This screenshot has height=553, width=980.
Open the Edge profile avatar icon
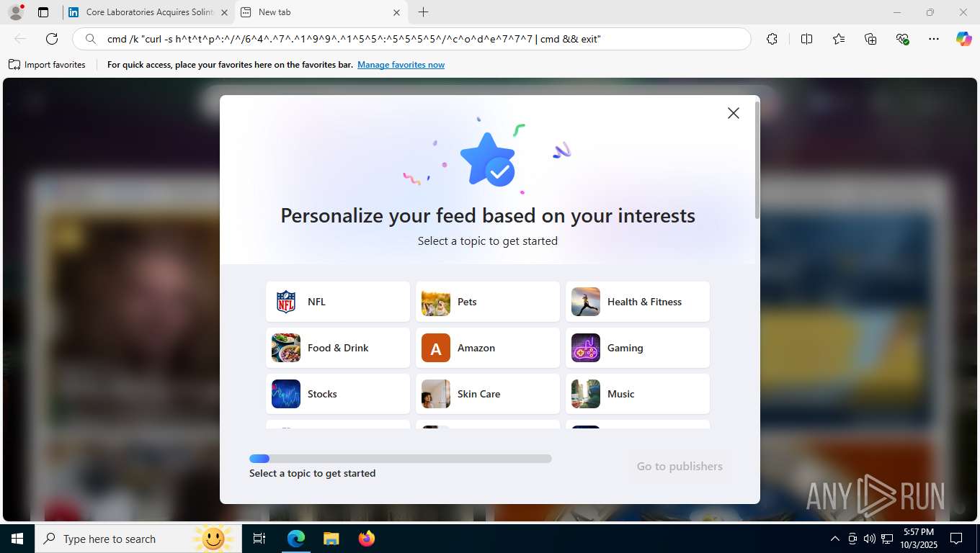click(16, 12)
